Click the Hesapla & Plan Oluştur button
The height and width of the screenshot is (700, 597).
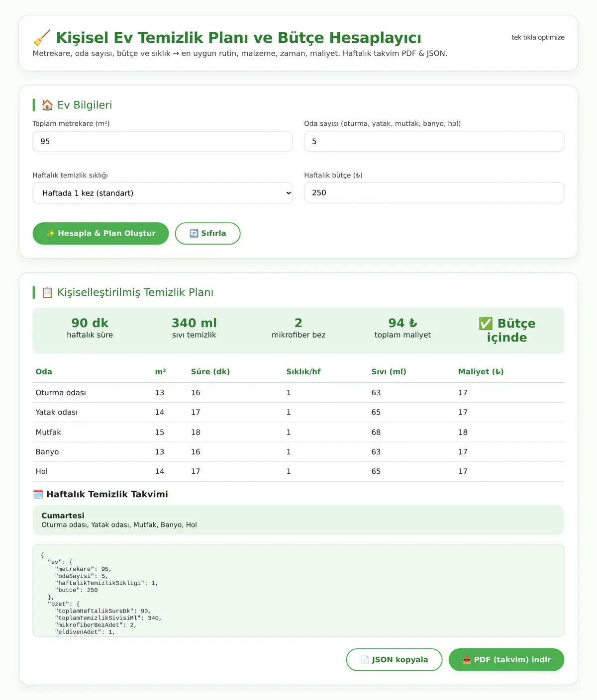point(100,233)
